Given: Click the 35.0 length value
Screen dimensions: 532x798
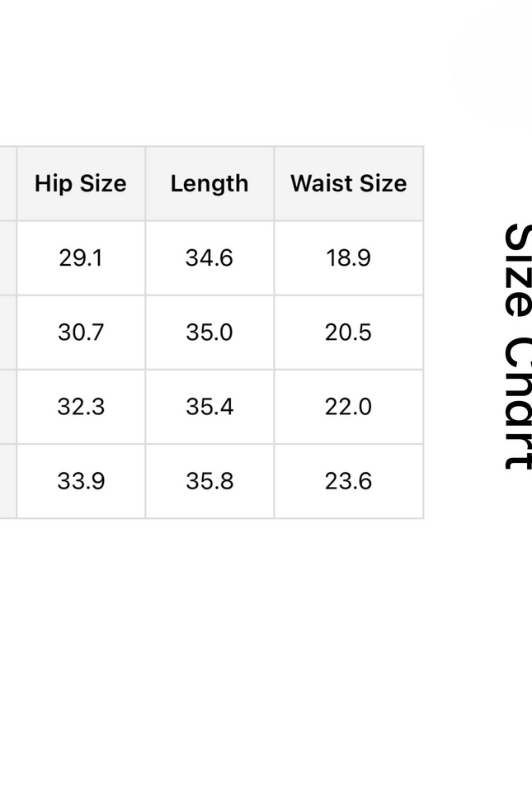Looking at the screenshot, I should [210, 332].
